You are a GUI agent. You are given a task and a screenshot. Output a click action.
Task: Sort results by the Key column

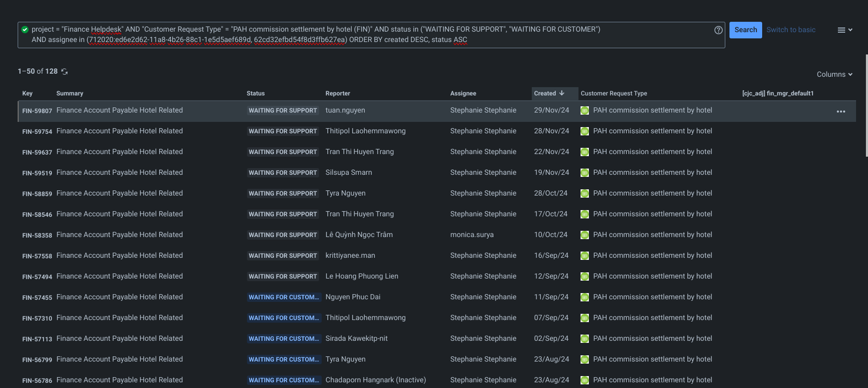27,93
